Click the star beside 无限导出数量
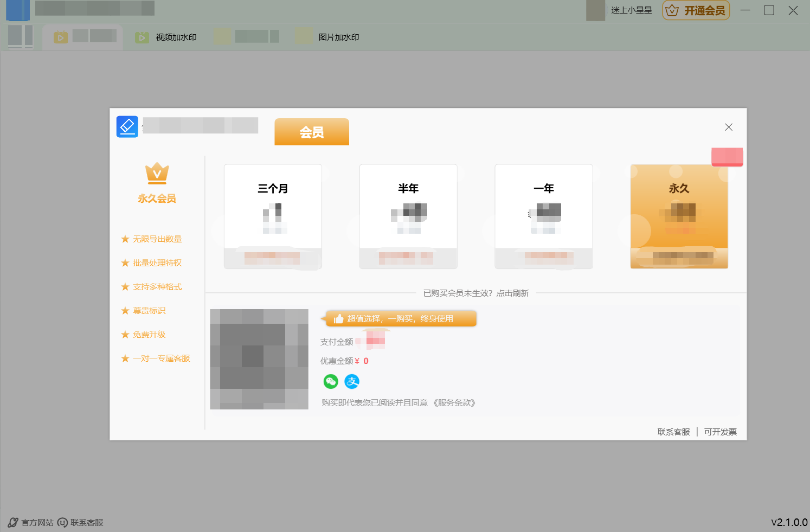Viewport: 810px width, 532px height. (125, 239)
